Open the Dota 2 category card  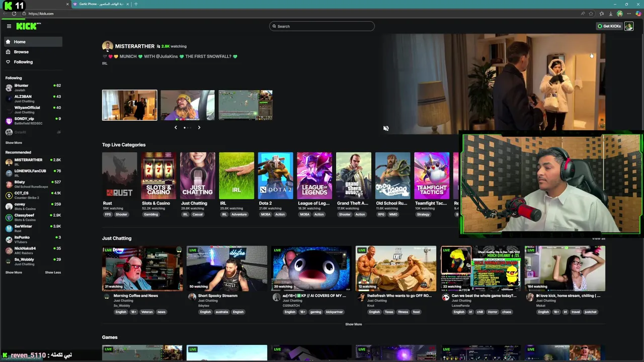coord(275,175)
